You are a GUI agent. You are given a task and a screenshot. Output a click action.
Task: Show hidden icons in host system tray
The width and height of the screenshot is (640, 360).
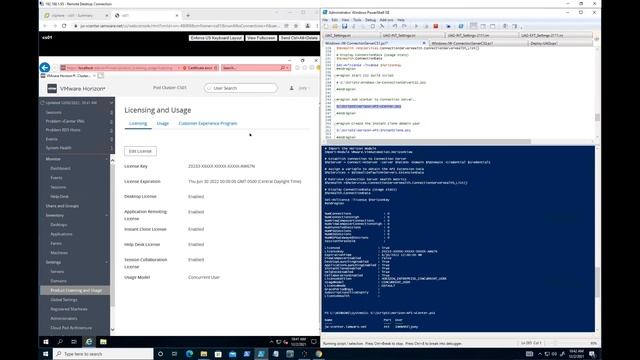540,354
